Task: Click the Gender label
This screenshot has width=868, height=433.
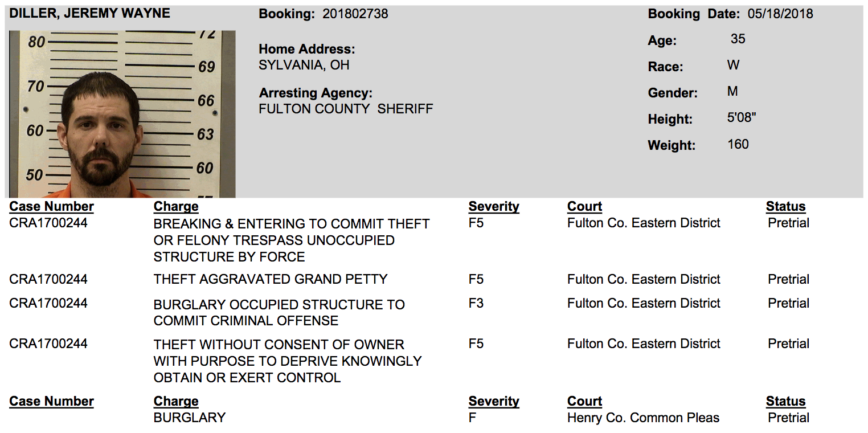Action: tap(672, 93)
